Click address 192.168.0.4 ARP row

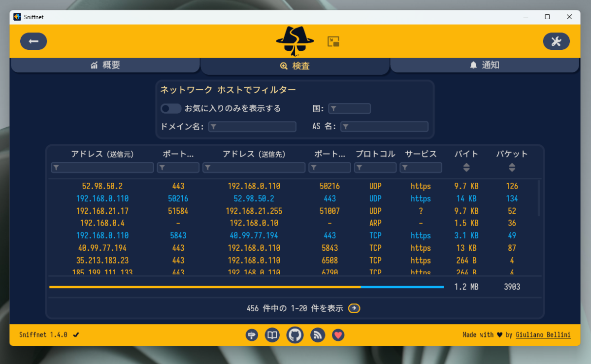click(102, 223)
